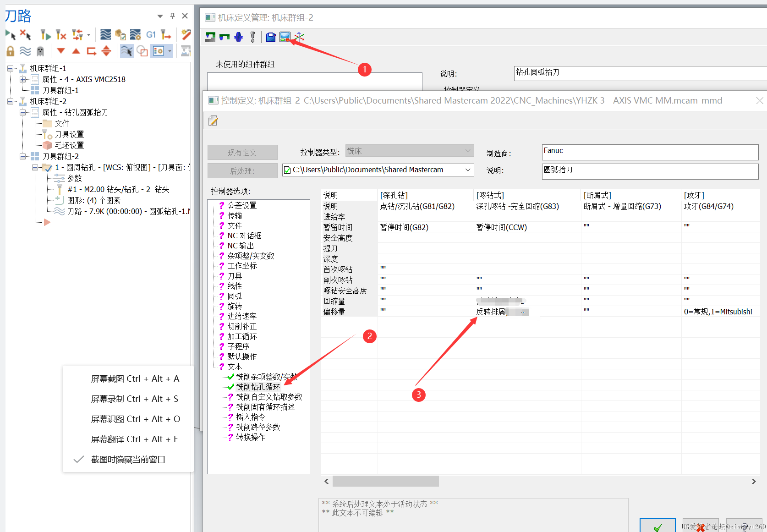The height and width of the screenshot is (532, 767).
Task: Click the blue floppy save icon in machine definition
Action: point(271,37)
